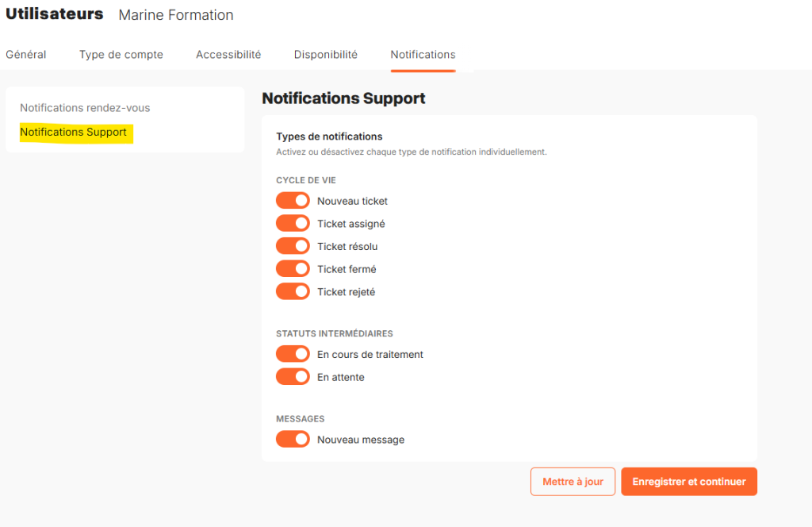Viewport: 812px width, 527px height.
Task: Select the Notifications tab
Action: click(x=423, y=55)
